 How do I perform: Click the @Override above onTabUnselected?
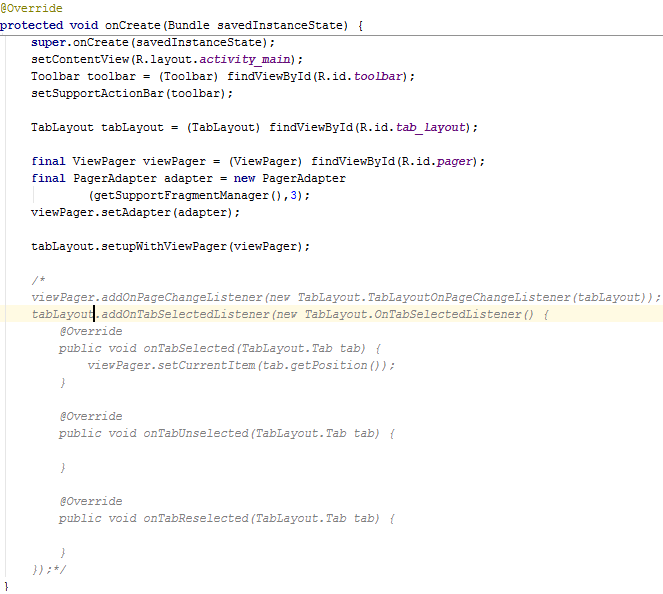pyautogui.click(x=90, y=416)
